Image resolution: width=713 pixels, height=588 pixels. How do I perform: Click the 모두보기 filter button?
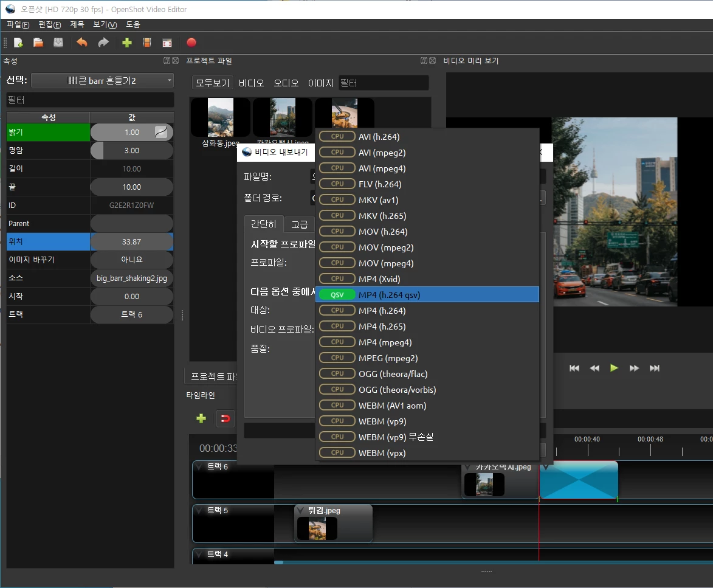pos(212,83)
